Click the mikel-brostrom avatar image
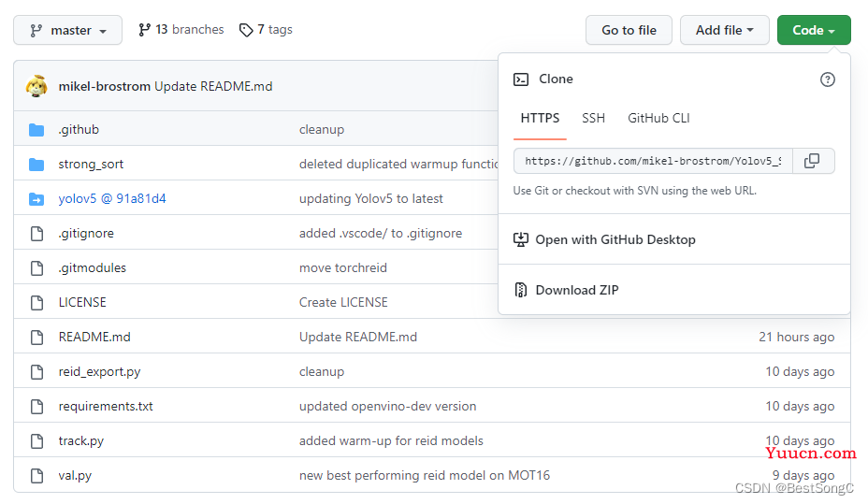The height and width of the screenshot is (504, 868). 36,86
